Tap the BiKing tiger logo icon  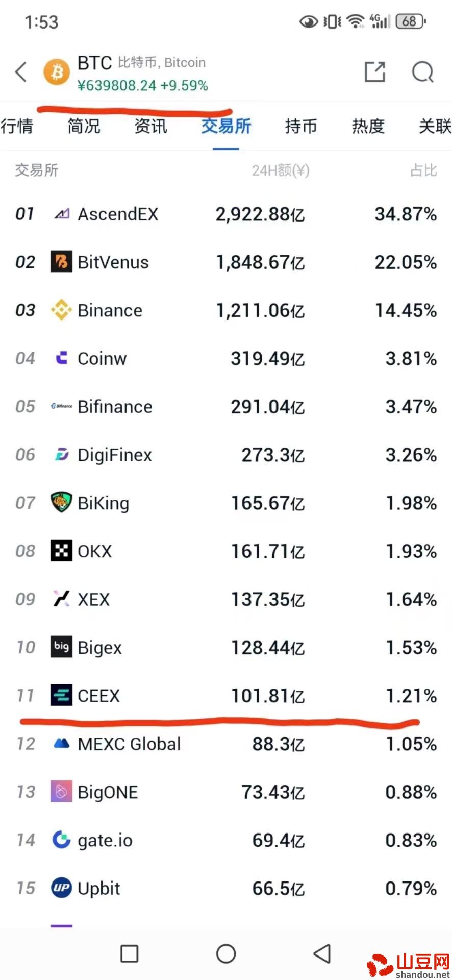coord(61,503)
